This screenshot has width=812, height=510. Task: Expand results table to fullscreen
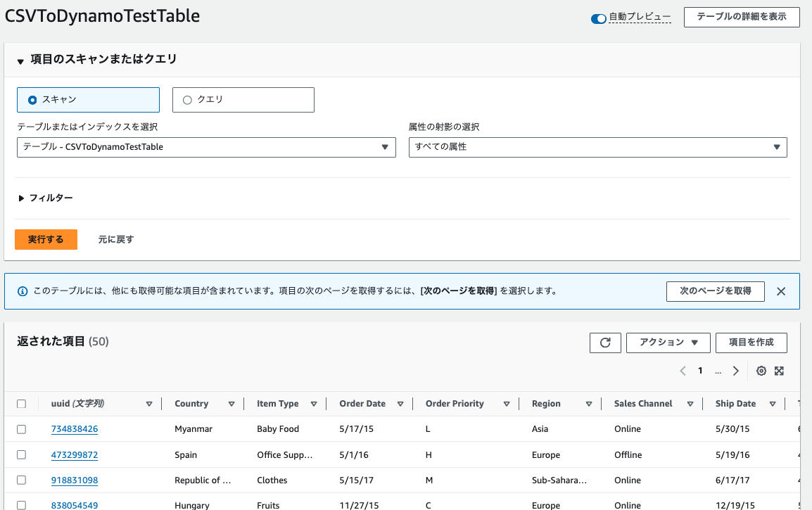[x=779, y=371]
